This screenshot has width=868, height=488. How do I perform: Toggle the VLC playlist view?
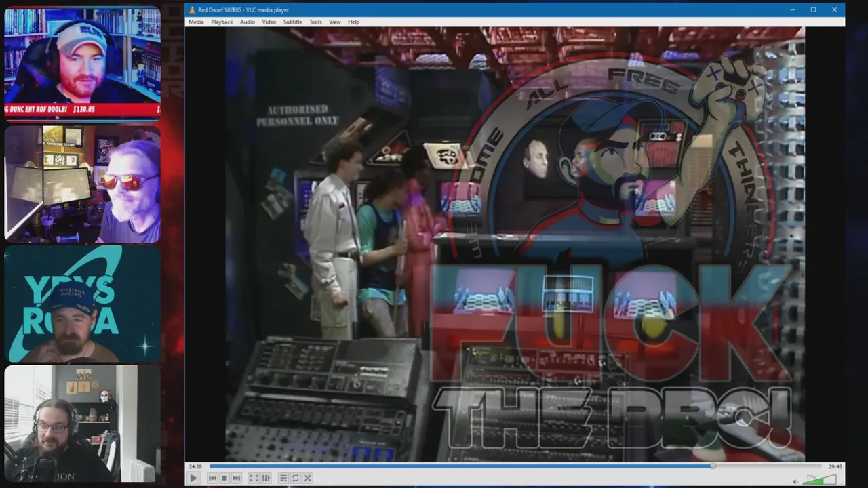tap(283, 478)
